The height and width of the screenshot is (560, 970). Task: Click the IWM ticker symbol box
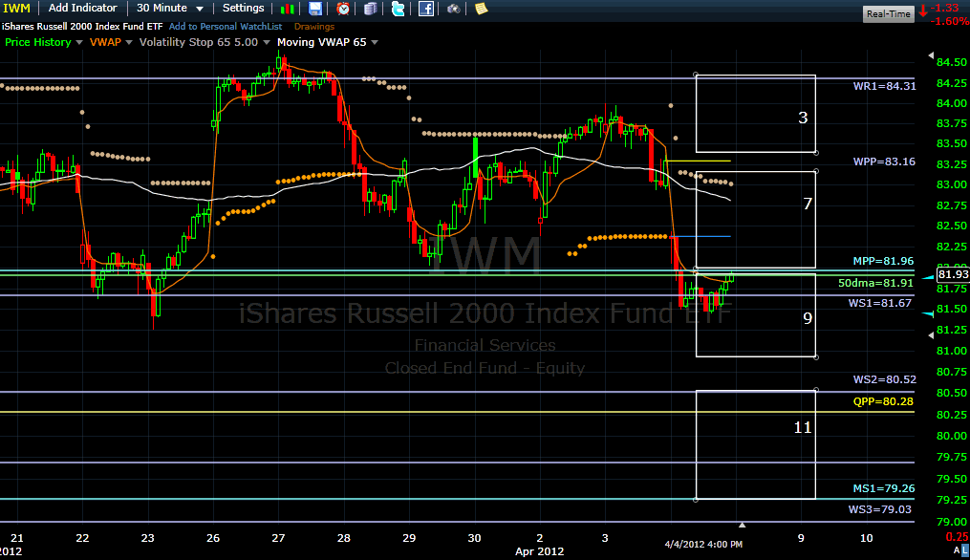point(16,8)
